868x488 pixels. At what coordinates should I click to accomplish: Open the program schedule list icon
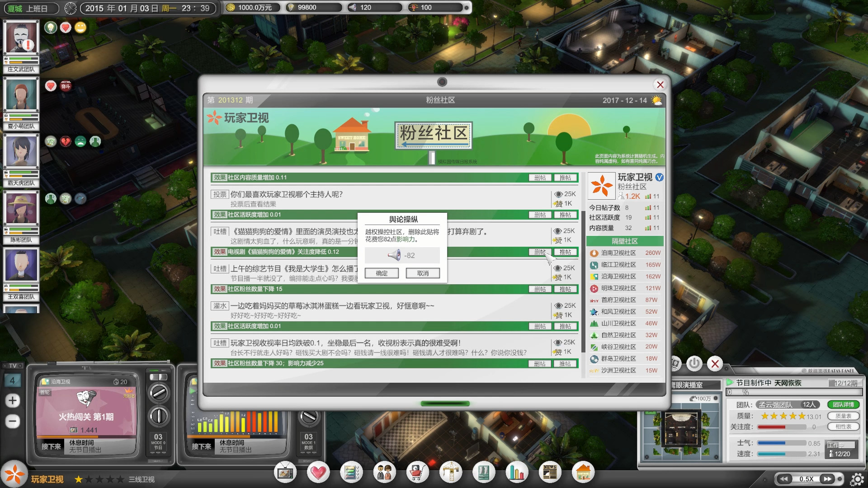pos(351,472)
